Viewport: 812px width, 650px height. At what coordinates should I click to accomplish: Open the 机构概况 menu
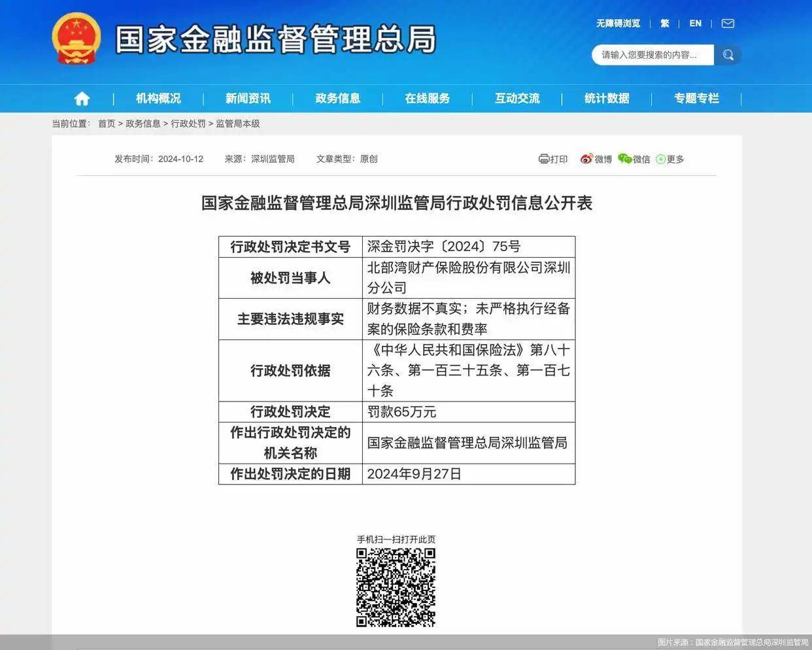coord(158,99)
